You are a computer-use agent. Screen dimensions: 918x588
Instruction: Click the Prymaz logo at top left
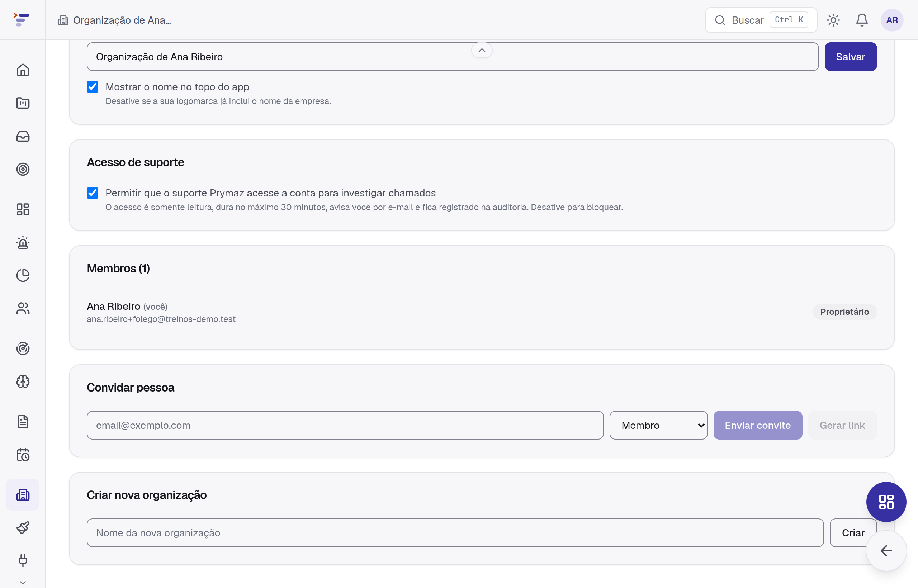(22, 20)
